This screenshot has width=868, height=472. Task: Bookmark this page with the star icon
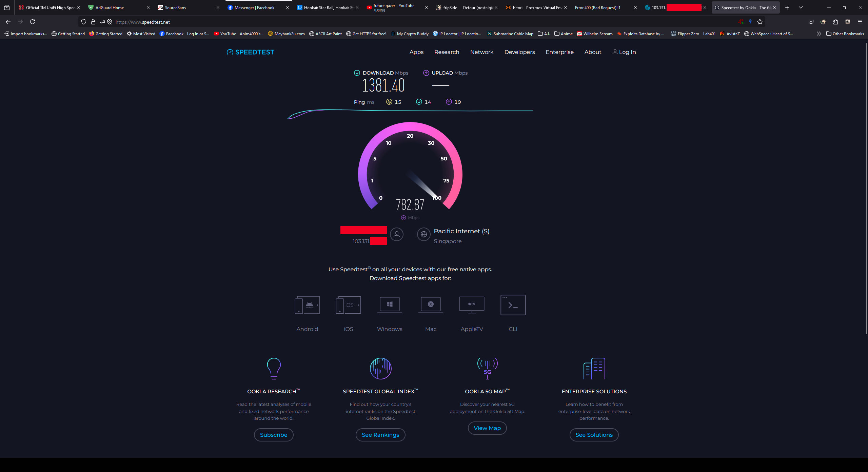pyautogui.click(x=760, y=22)
